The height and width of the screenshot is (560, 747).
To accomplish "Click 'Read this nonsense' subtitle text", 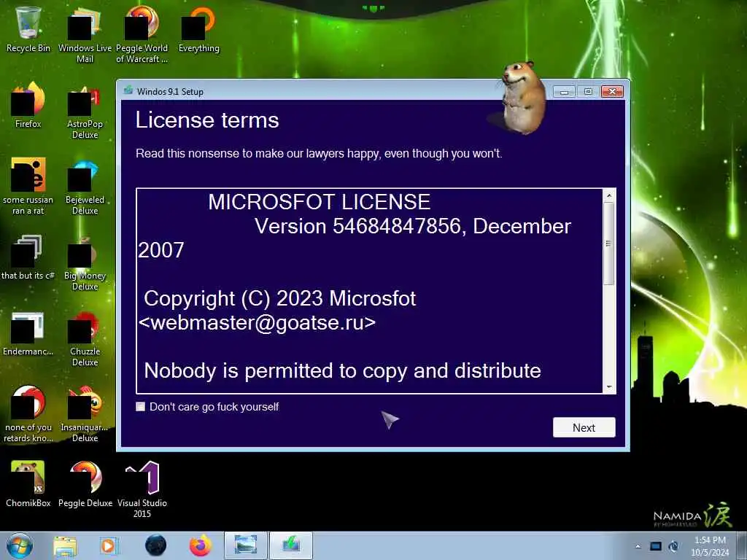I will [319, 153].
